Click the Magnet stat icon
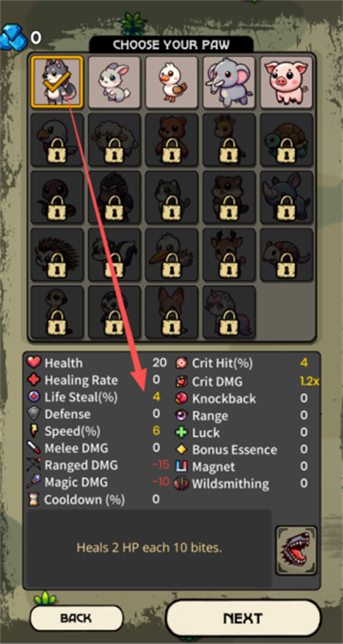This screenshot has width=343, height=644. [x=181, y=466]
